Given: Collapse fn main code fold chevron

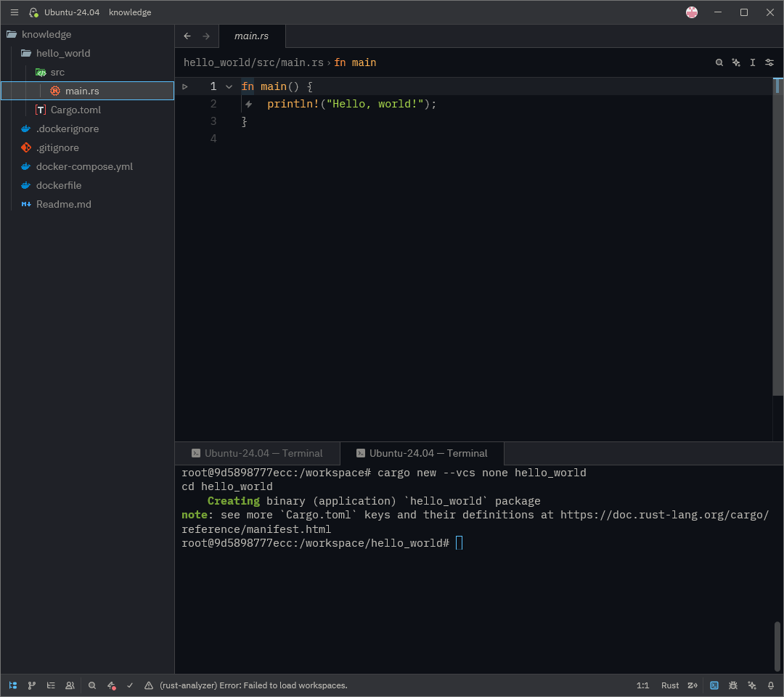Looking at the screenshot, I should 229,86.
